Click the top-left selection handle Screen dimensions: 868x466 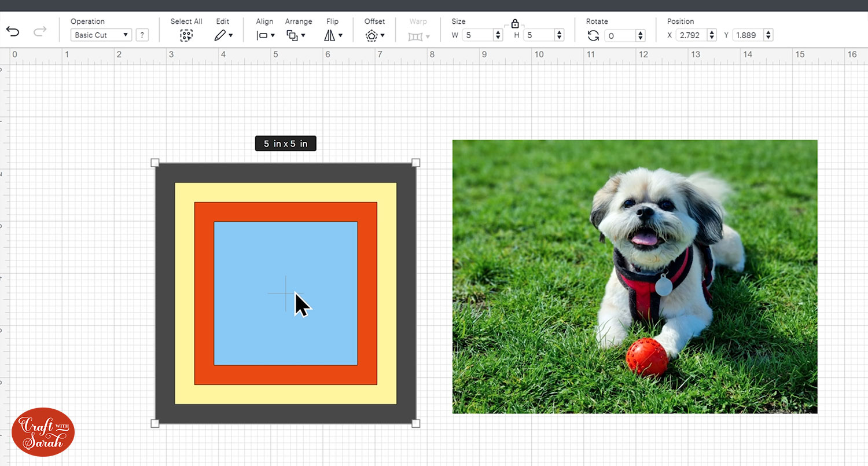pos(155,163)
